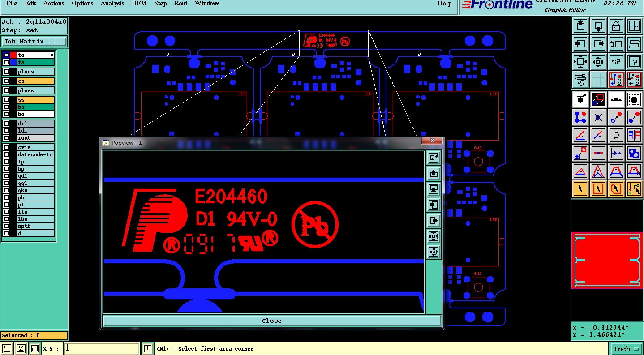
Task: Open the Analysis menu
Action: pos(112,4)
